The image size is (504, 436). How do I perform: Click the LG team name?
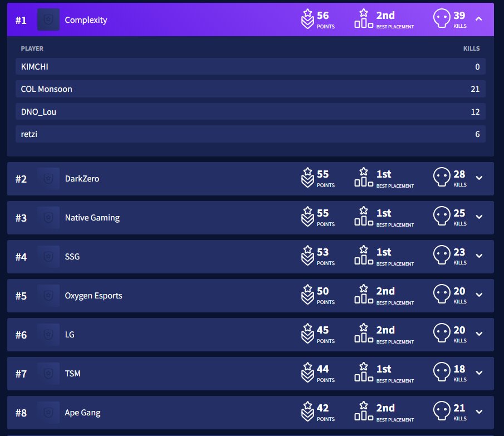pyautogui.click(x=70, y=335)
